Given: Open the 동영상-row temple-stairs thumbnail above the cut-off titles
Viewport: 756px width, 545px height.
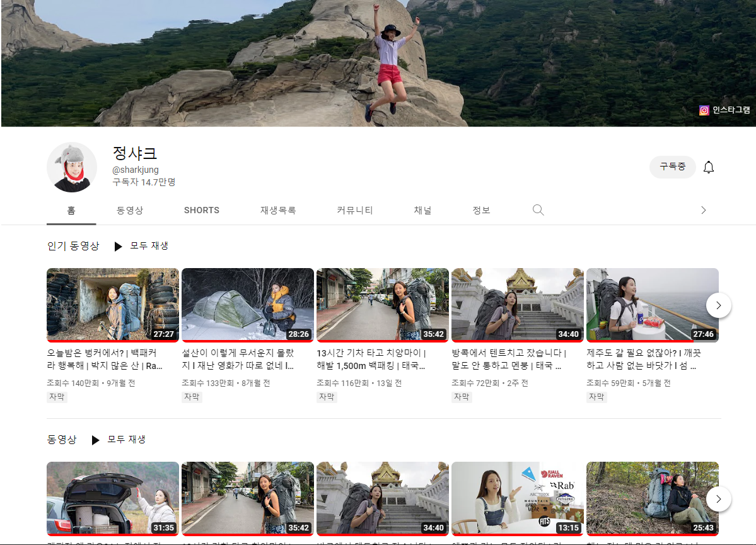Looking at the screenshot, I should click(x=383, y=499).
